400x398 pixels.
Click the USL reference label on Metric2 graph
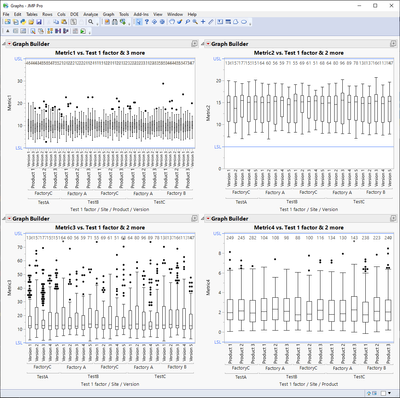(x=217, y=59)
